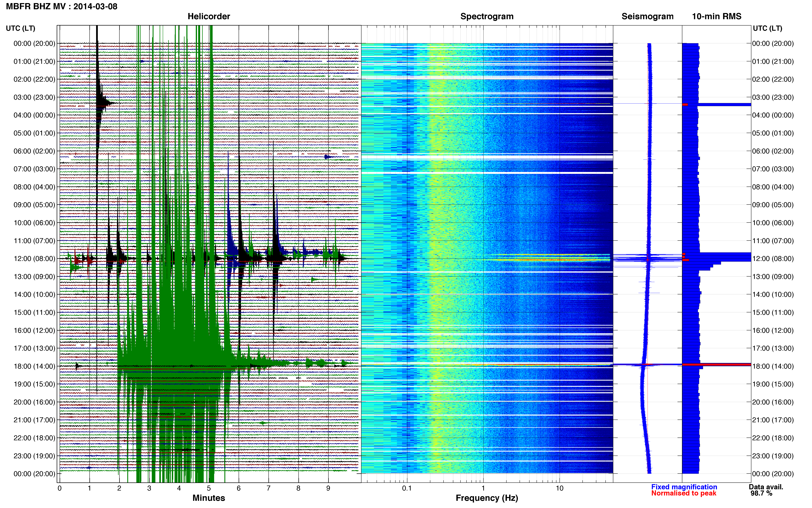Click the left '00:00 (20:00)' top time label
The image size is (812, 508).
click(x=34, y=43)
